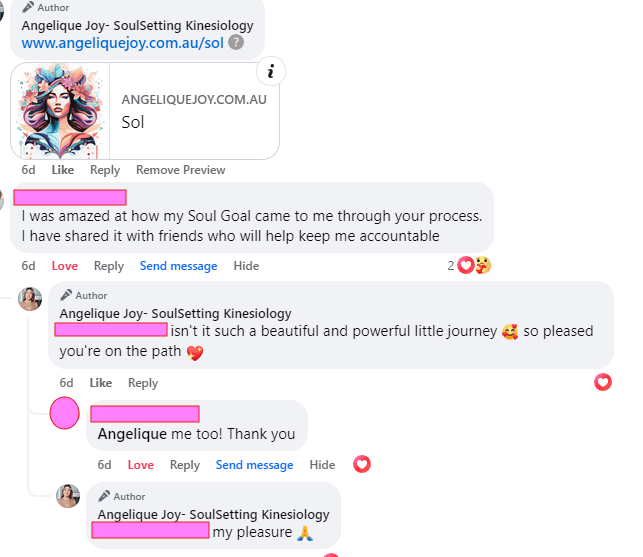This screenshot has width=643, height=557.
Task: Open the heart and hug reactions count
Action: [x=469, y=265]
